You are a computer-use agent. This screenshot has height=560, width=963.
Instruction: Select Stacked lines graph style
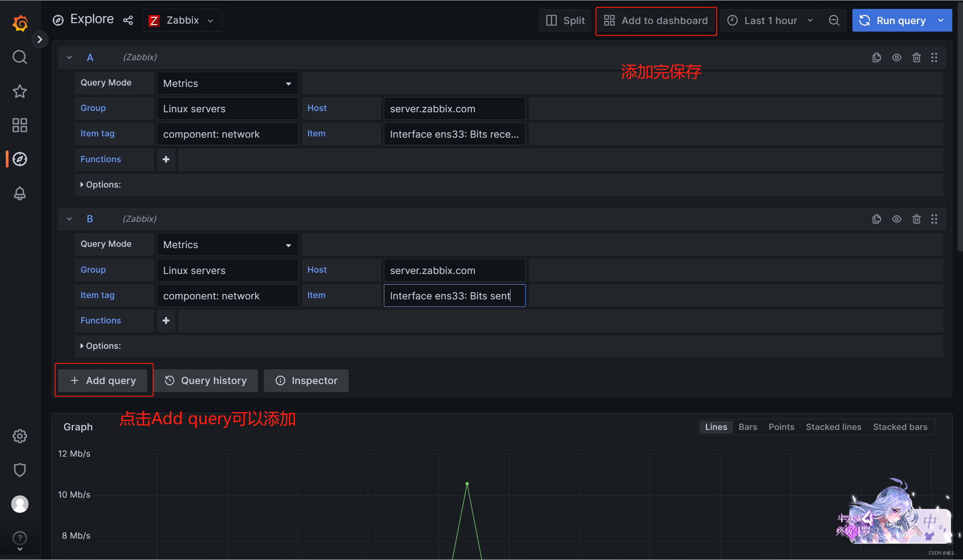tap(833, 427)
